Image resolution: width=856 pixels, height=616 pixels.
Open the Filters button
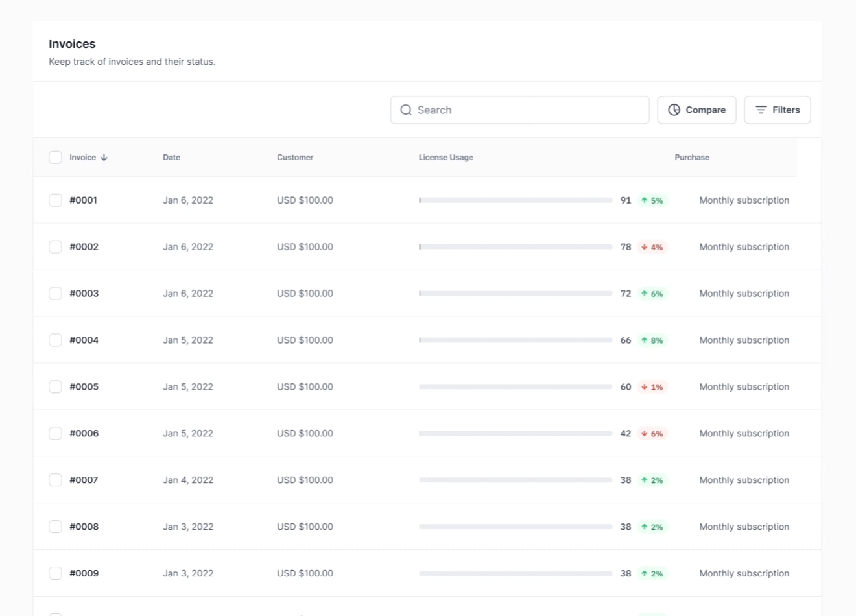[x=777, y=110]
